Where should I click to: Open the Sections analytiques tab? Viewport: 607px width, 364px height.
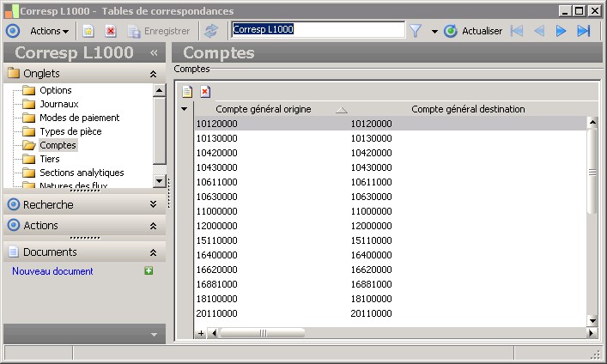tap(81, 173)
